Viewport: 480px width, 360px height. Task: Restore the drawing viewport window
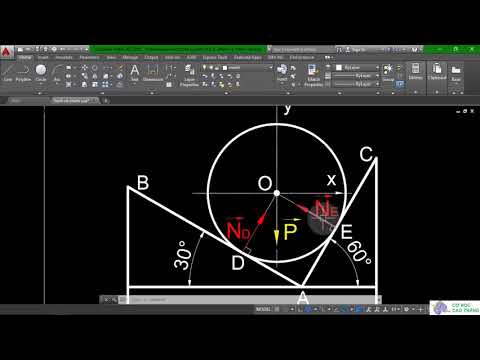tap(465, 111)
